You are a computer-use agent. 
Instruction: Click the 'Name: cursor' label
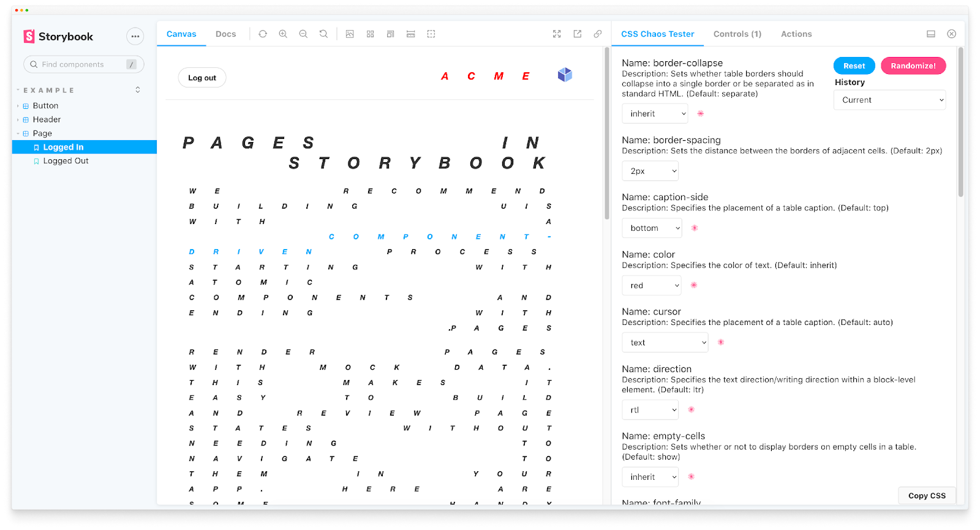pos(651,312)
